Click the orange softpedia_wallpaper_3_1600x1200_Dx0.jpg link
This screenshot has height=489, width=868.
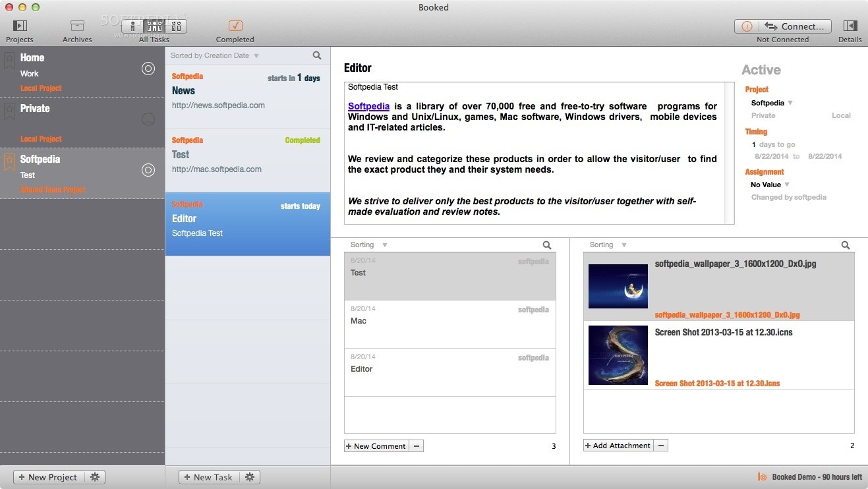[728, 315]
